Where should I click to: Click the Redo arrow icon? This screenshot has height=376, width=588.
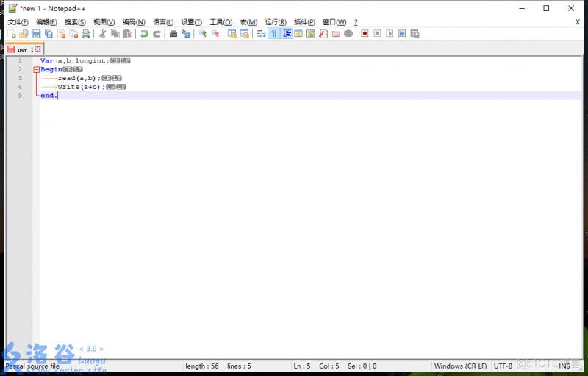[x=157, y=34]
